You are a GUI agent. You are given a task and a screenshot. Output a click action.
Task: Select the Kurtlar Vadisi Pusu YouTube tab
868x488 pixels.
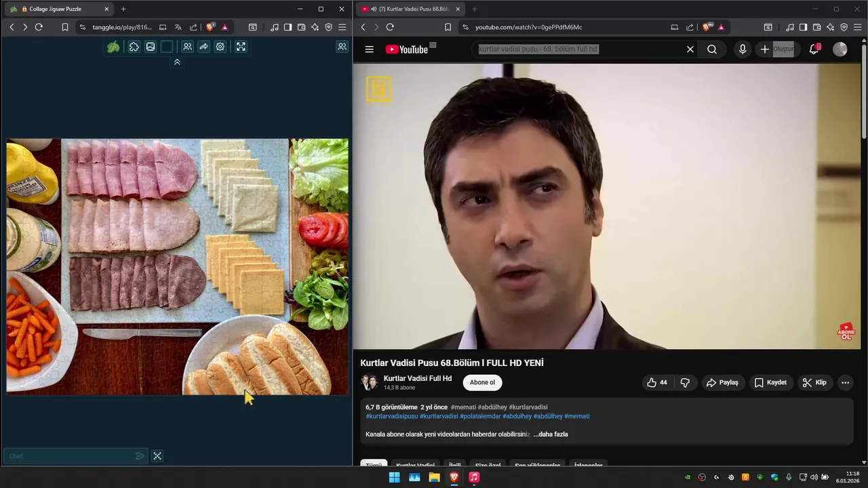(x=409, y=9)
